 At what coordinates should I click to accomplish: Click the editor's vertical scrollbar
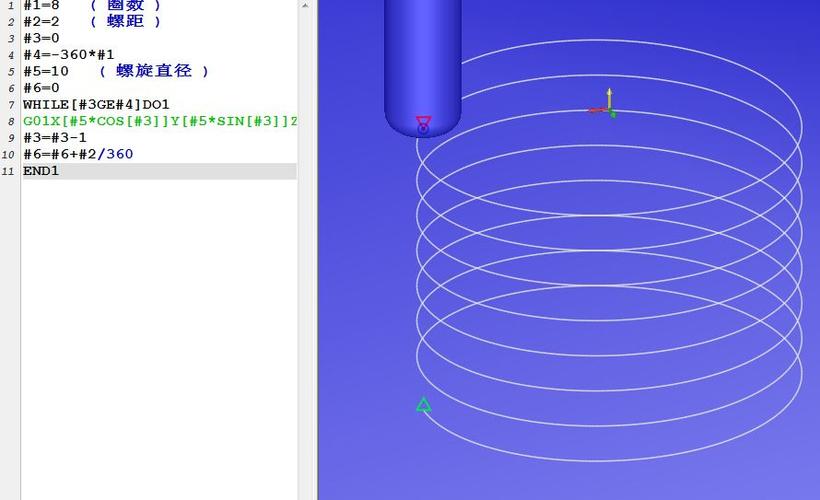click(x=307, y=250)
